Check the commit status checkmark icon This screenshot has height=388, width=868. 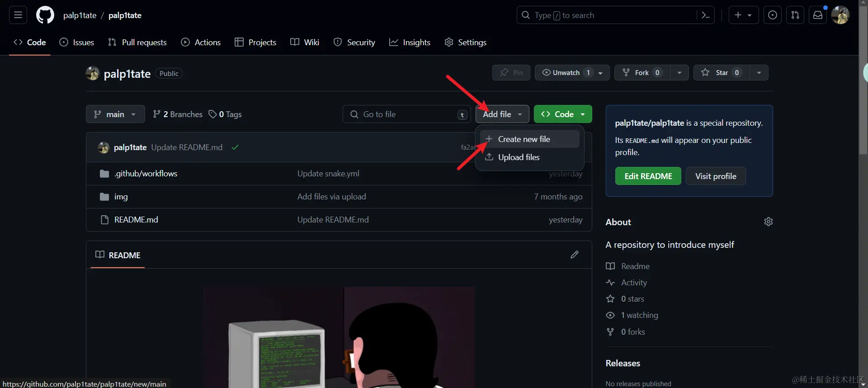pos(235,147)
